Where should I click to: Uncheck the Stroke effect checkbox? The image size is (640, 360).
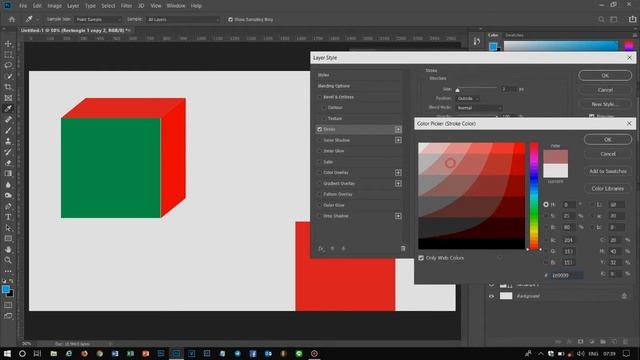pos(320,129)
